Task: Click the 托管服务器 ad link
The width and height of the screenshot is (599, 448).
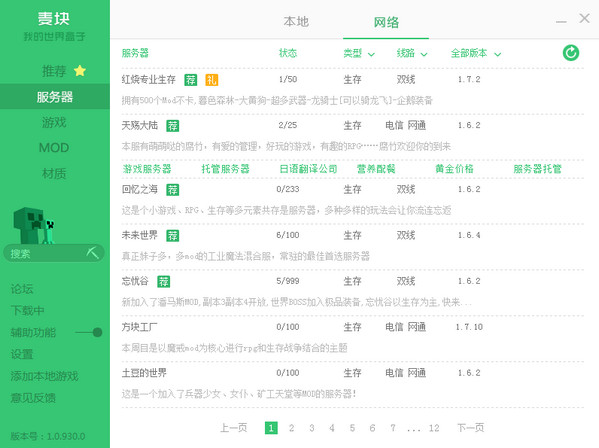Action: click(x=225, y=169)
